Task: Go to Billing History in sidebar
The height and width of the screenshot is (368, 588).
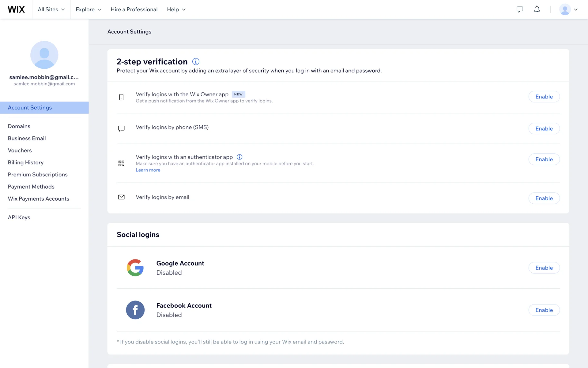Action: click(x=26, y=163)
